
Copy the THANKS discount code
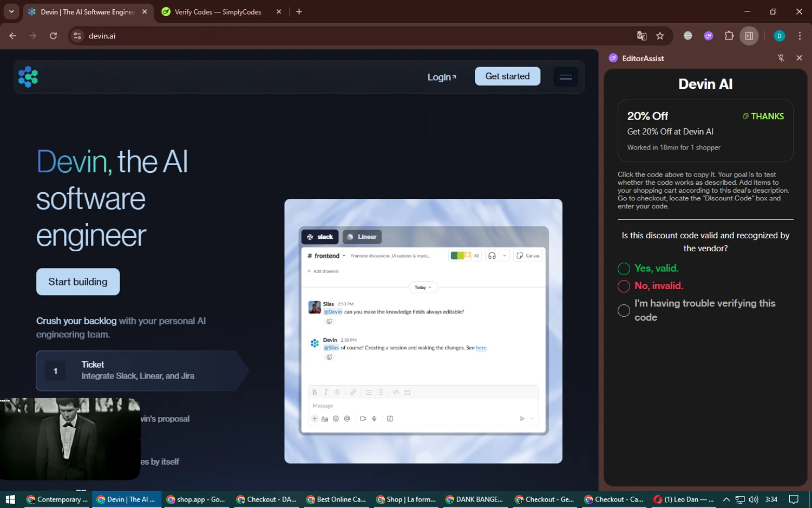pyautogui.click(x=763, y=116)
